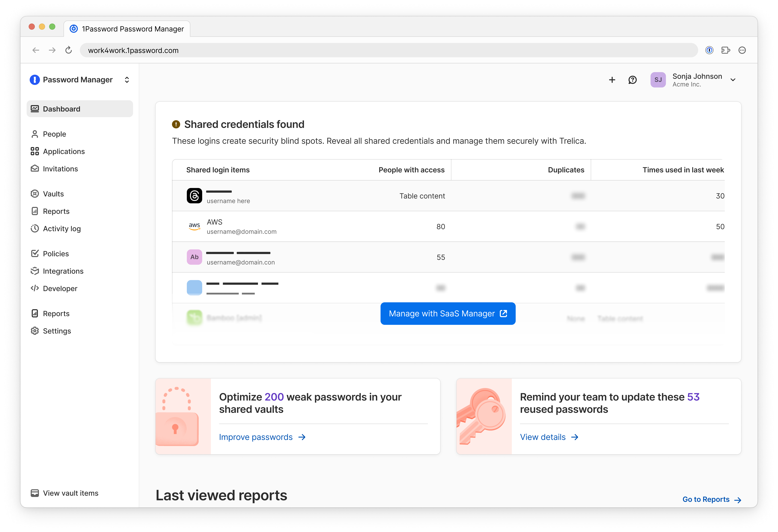The height and width of the screenshot is (532, 778).
Task: Go to Integrations in sidebar
Action: click(x=63, y=271)
